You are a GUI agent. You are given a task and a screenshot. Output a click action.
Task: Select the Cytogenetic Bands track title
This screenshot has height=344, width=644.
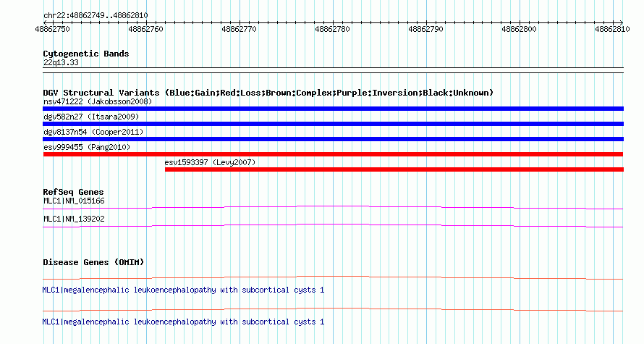tap(86, 54)
